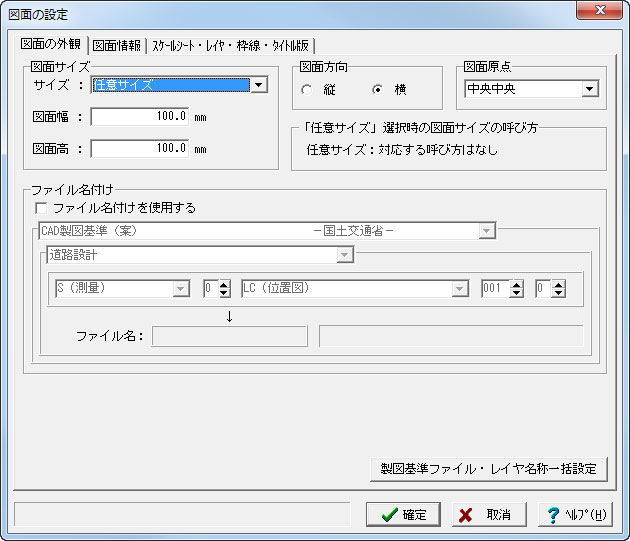Click the down arrow of the 001 stepper
The width and height of the screenshot is (630, 541).
pos(517,293)
